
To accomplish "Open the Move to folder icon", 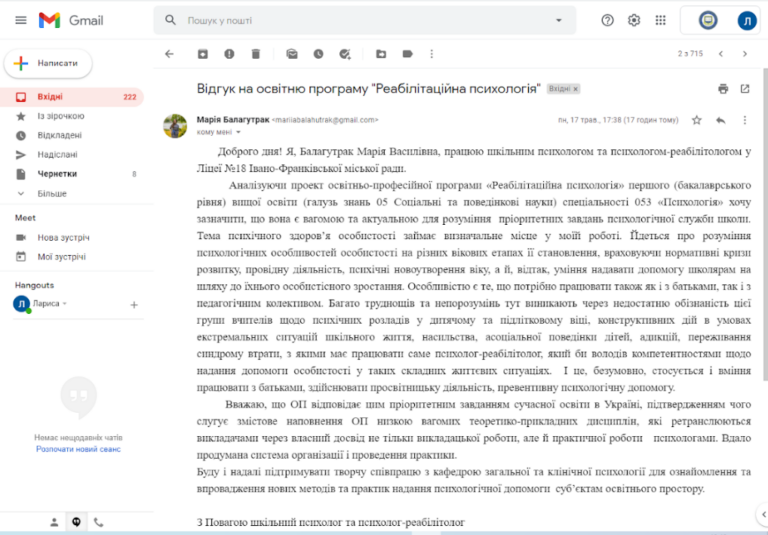I will (x=381, y=54).
